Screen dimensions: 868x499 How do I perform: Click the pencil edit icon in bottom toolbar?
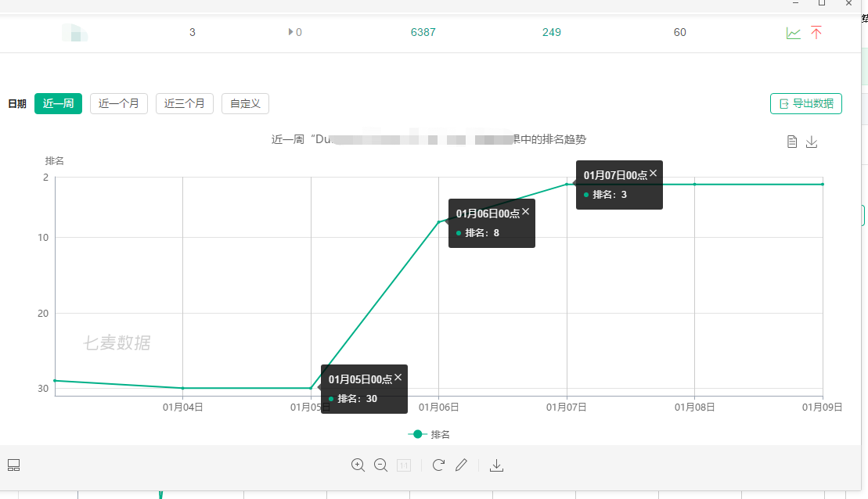point(461,465)
